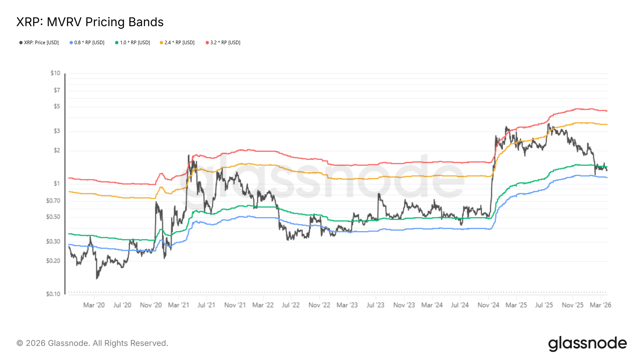Toggle the 'XRP: Price [USD]' legend label
The width and height of the screenshot is (644, 362).
[x=41, y=43]
